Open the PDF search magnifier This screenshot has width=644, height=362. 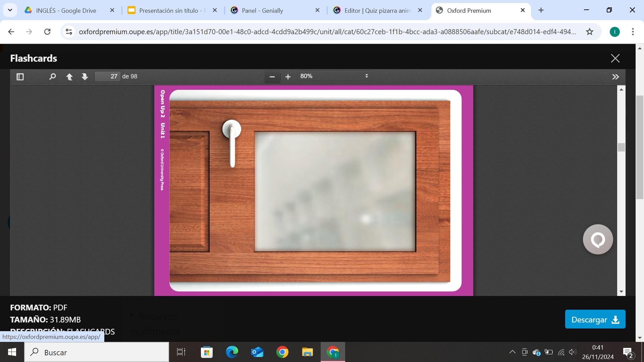[x=52, y=77]
